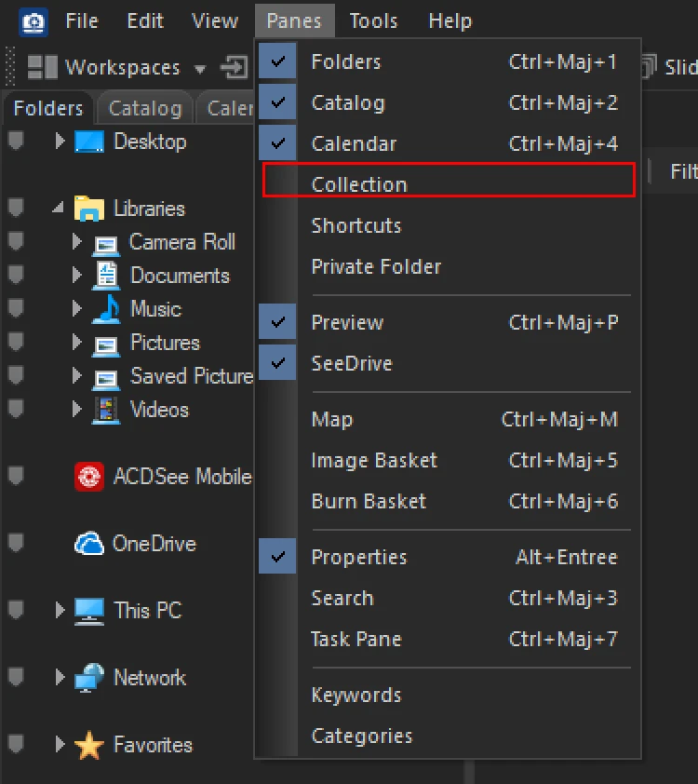The image size is (698, 784).
Task: Open the Tools menu
Action: tap(373, 21)
